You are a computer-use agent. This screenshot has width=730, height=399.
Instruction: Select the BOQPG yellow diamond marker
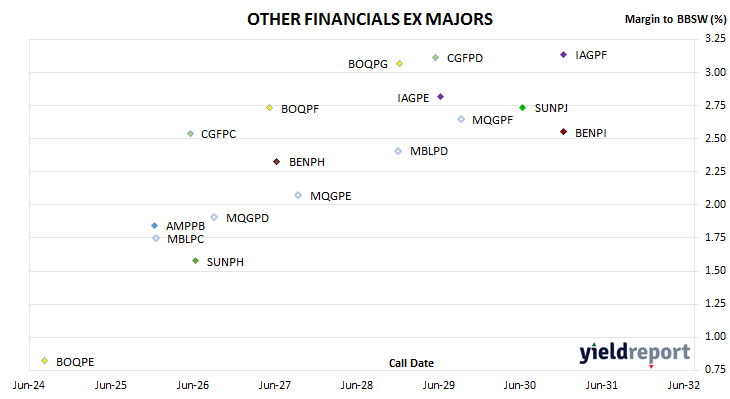pos(399,64)
